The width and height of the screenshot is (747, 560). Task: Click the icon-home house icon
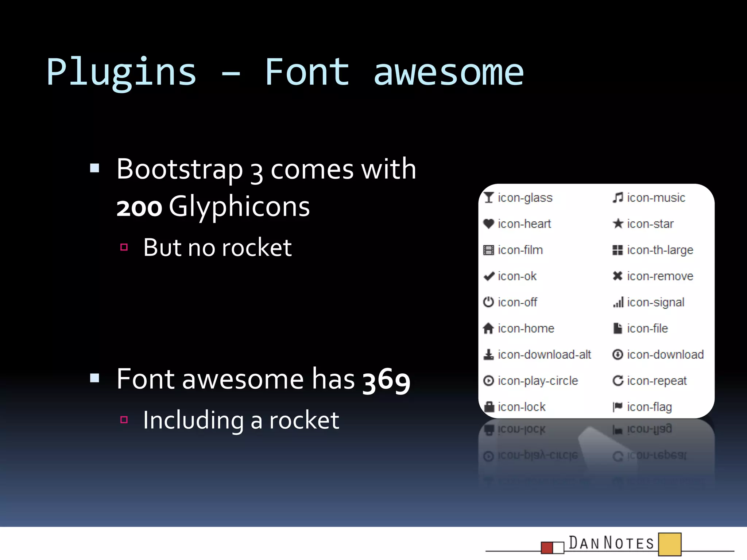(488, 328)
